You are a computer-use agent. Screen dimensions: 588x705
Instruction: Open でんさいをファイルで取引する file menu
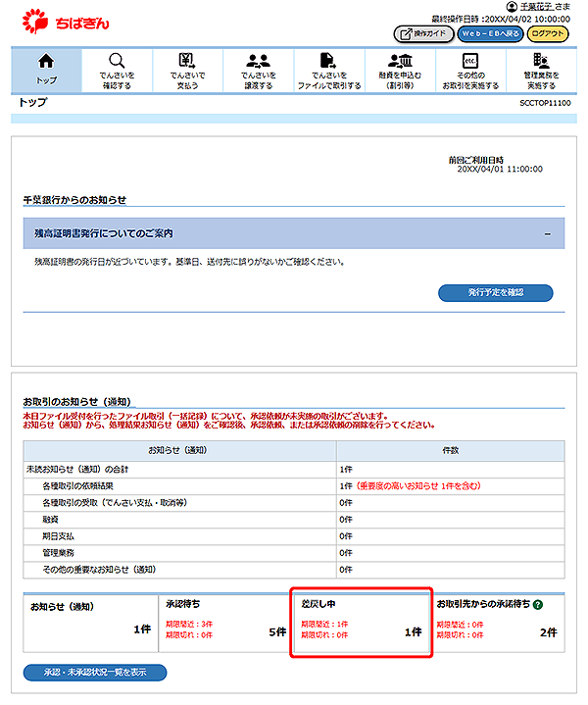329,69
